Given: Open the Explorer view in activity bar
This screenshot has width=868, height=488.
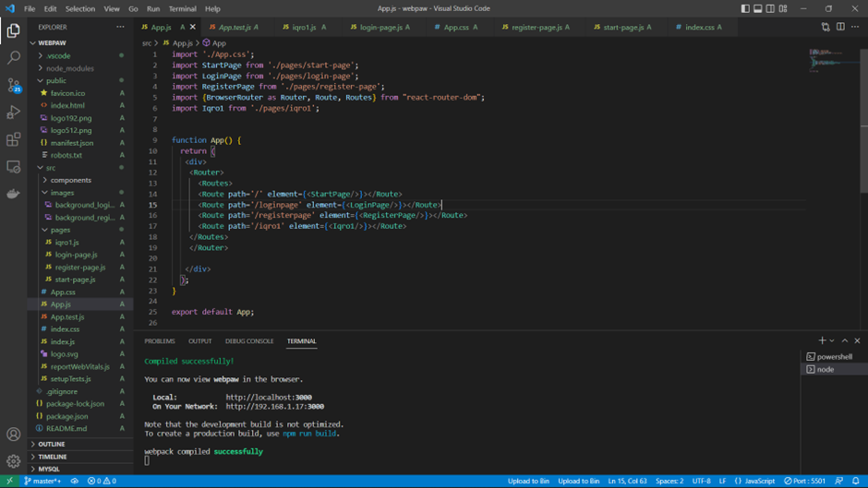Looking at the screenshot, I should point(13,30).
